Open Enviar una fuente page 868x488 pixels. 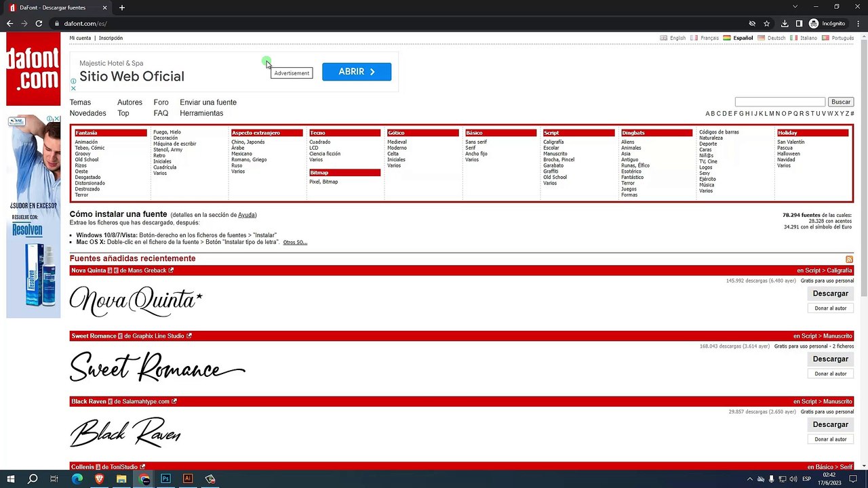[208, 102]
